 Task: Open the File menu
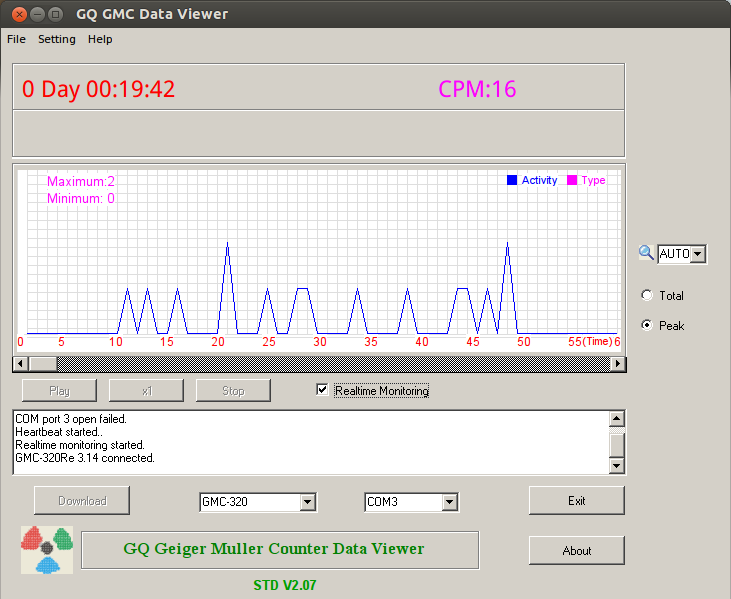click(16, 39)
